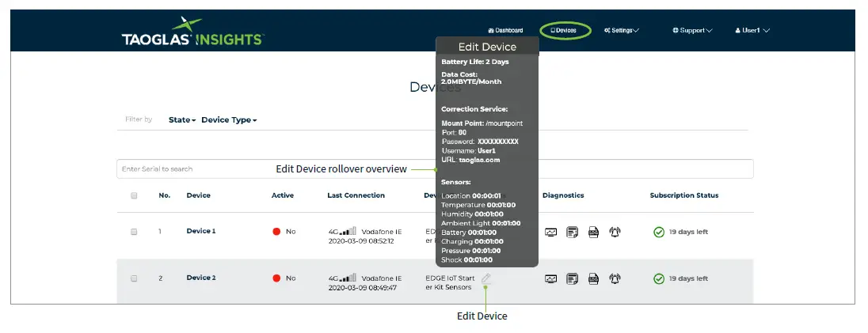Click the No. column header

coord(165,195)
